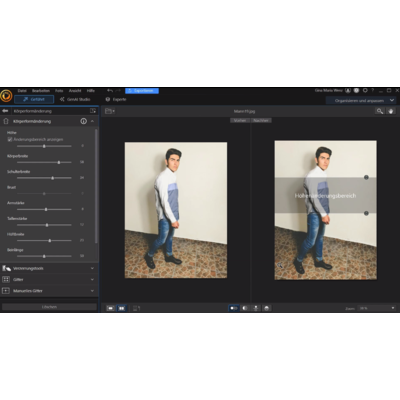Click the panel export icon beside Körperformänderung title
The width and height of the screenshot is (400, 400).
click(93, 111)
